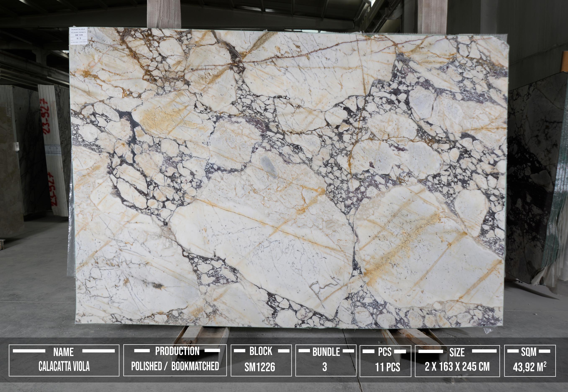
Task: Click the PRODUCTION heading in the banner
Action: pyautogui.click(x=177, y=351)
